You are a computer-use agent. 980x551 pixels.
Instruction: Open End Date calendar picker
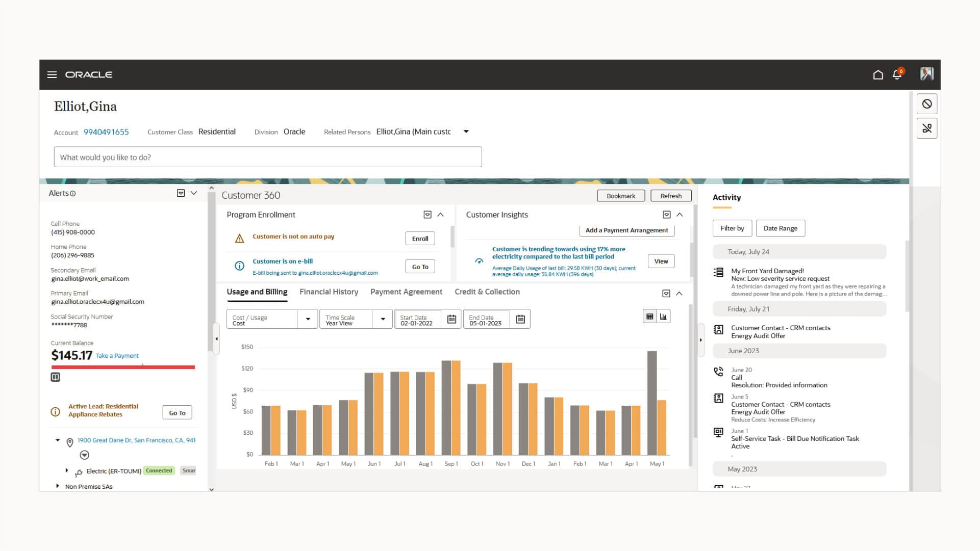tap(520, 319)
